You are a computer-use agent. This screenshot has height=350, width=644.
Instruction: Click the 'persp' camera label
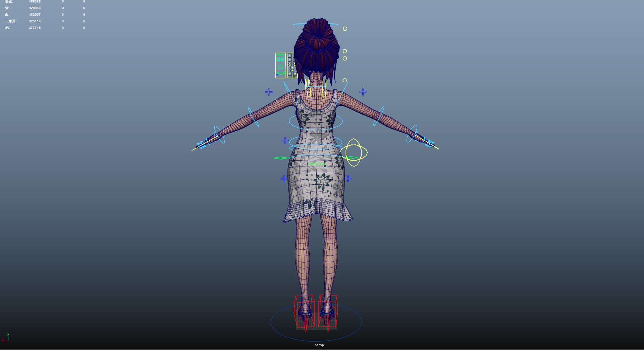319,345
